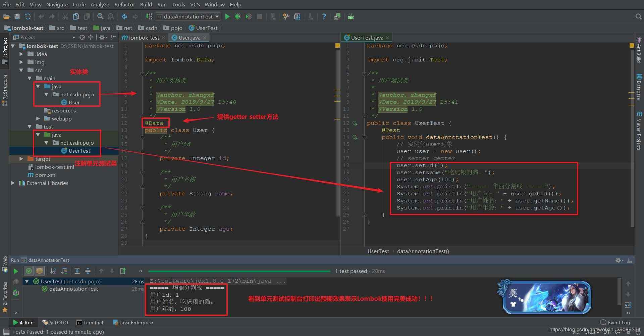Expand the webapp folder

38,118
